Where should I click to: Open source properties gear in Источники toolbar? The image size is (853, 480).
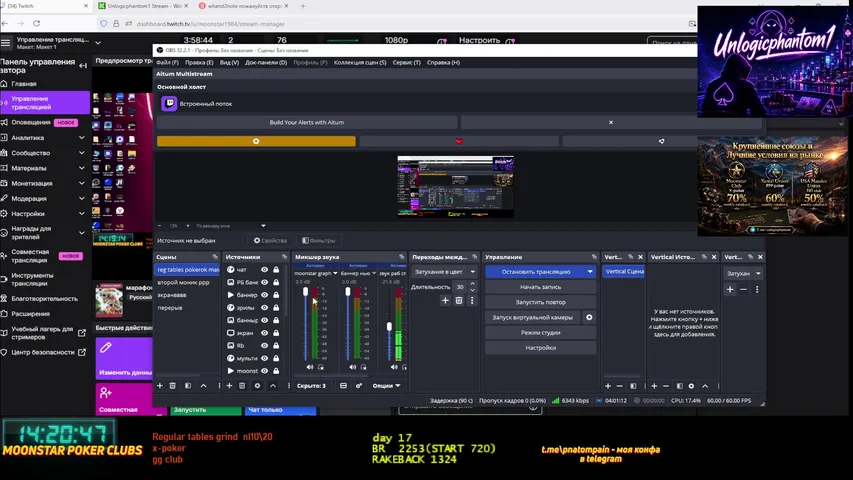coord(257,386)
